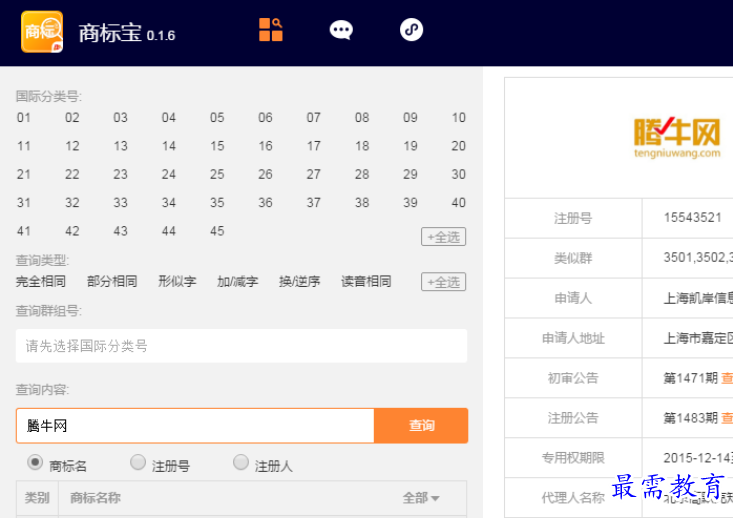Click the mini-program link icon
733x518 pixels.
click(x=411, y=30)
